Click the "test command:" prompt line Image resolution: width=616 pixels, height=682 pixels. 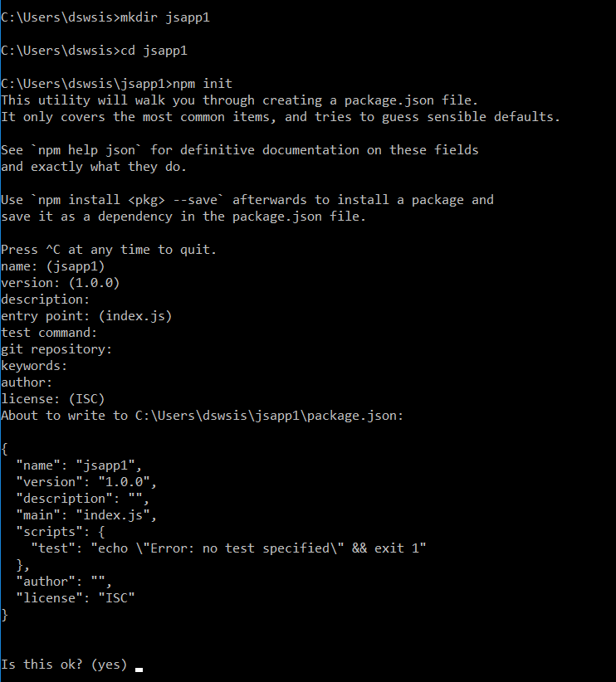click(49, 333)
